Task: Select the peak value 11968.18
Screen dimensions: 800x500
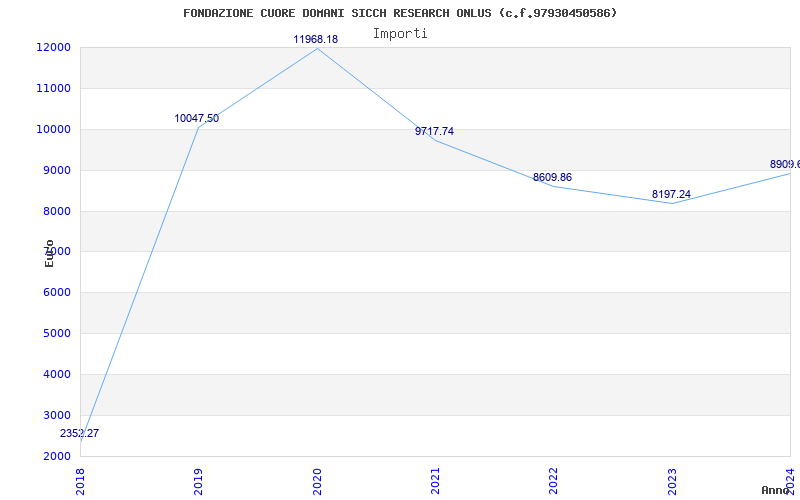Action: 315,39
